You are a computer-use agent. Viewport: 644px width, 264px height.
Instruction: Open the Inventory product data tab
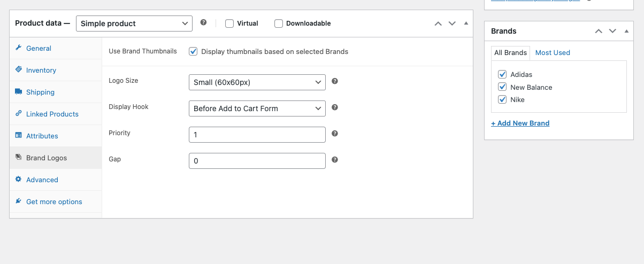pyautogui.click(x=41, y=70)
